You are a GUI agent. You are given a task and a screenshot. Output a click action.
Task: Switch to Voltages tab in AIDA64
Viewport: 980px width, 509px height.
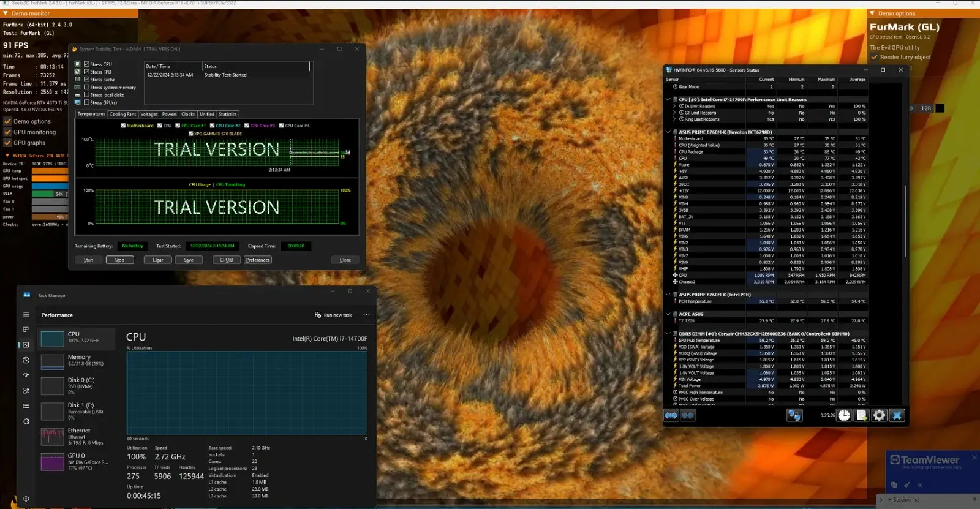[x=149, y=114]
